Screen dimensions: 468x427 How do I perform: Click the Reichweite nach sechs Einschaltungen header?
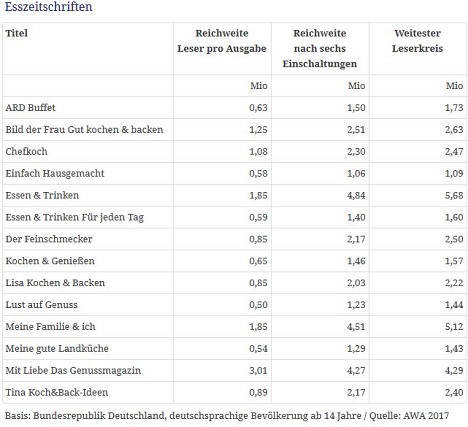point(320,49)
